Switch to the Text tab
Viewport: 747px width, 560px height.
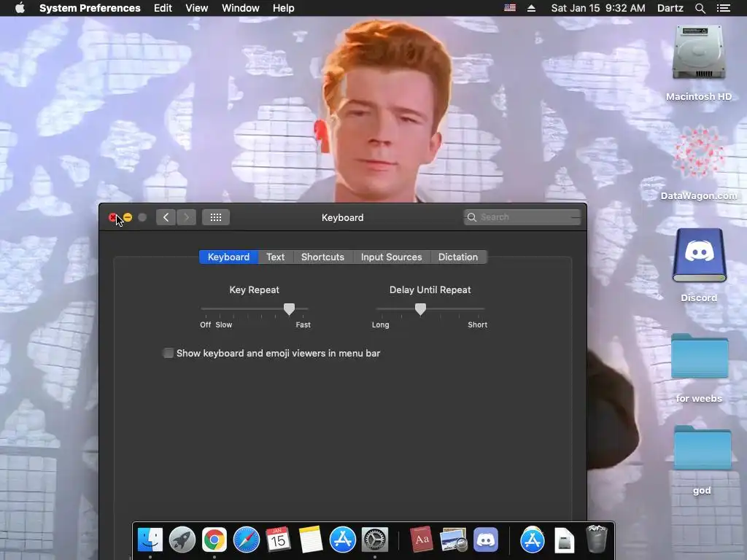click(275, 257)
